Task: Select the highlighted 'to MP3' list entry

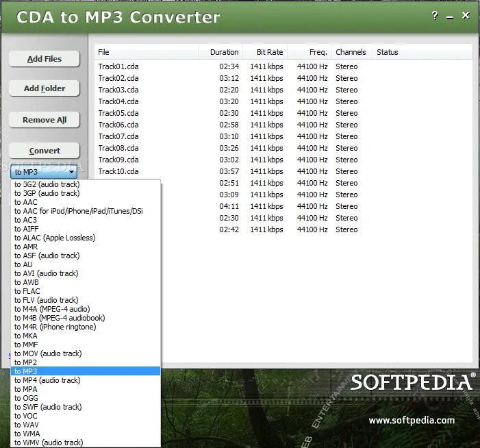Action: 86,371
